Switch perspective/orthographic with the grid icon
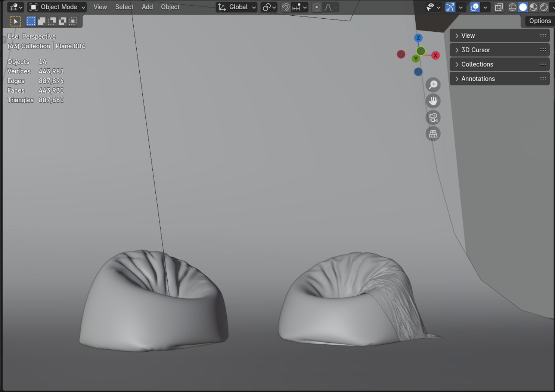This screenshot has height=392, width=555. (x=433, y=134)
